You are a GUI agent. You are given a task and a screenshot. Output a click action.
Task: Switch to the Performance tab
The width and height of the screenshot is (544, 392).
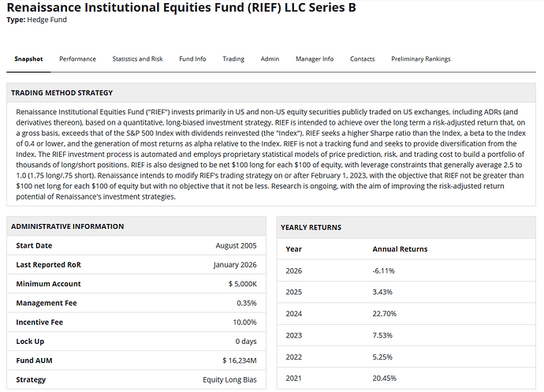point(77,59)
